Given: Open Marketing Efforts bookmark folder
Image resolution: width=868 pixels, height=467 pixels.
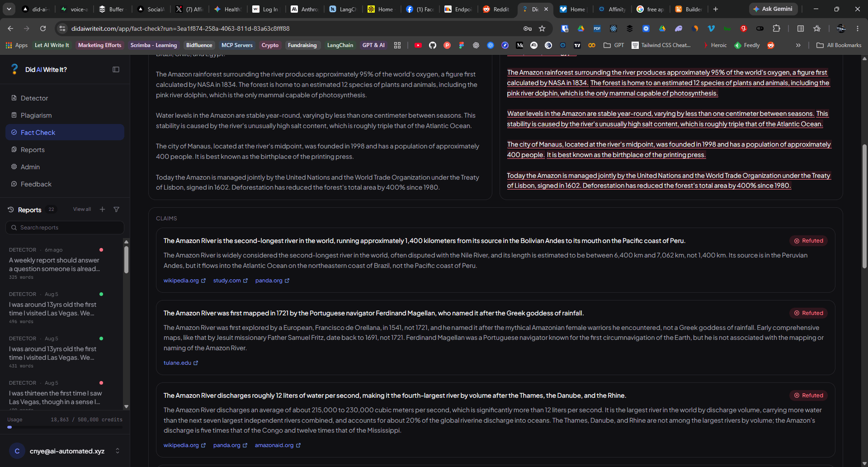Looking at the screenshot, I should (x=99, y=45).
